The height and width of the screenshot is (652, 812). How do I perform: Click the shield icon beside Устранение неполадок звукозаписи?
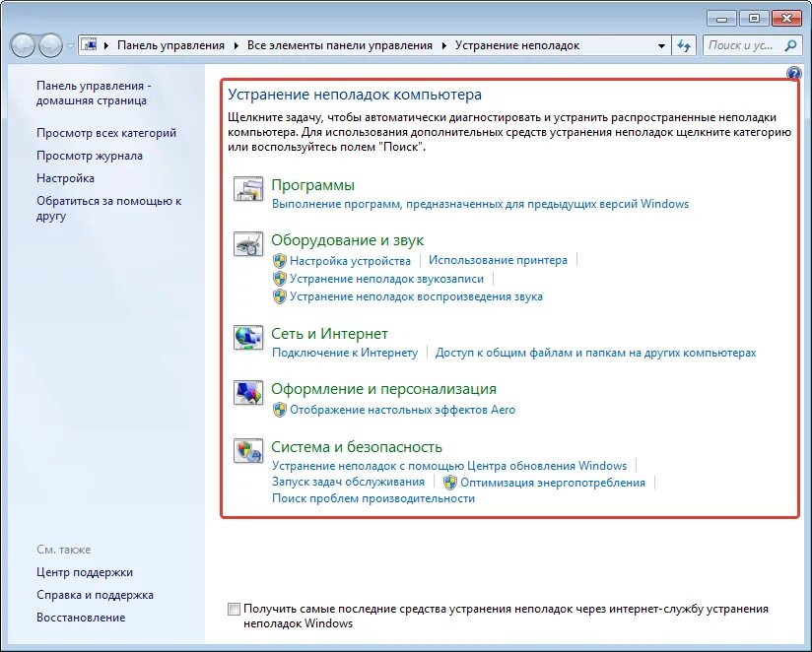280,279
